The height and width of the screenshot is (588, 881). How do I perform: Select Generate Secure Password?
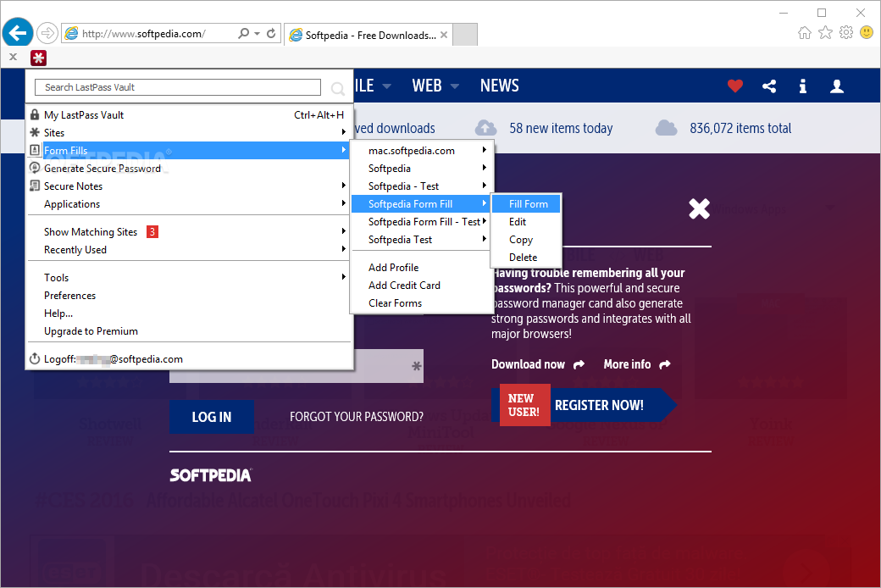coord(190,168)
